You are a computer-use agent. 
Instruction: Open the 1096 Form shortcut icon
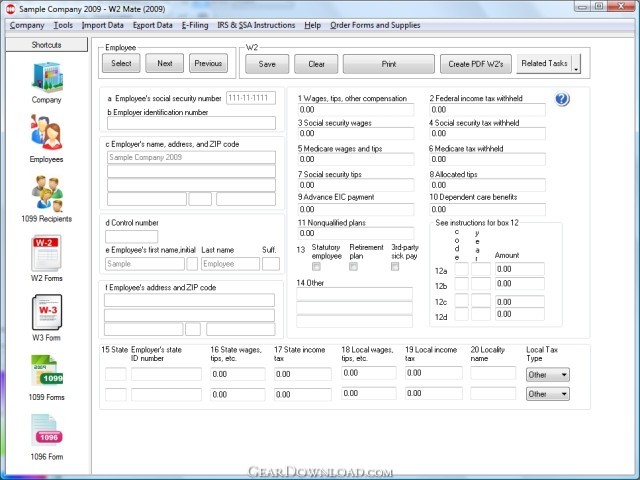coord(47,431)
